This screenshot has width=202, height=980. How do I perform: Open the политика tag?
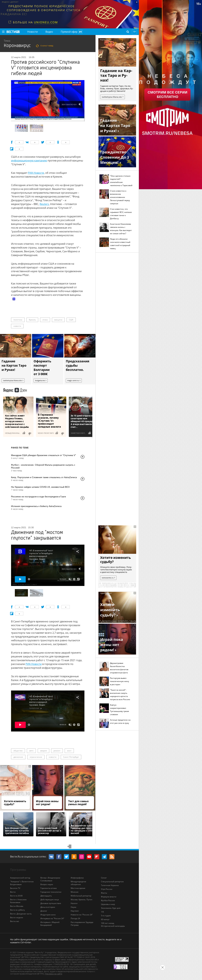tap(18, 320)
